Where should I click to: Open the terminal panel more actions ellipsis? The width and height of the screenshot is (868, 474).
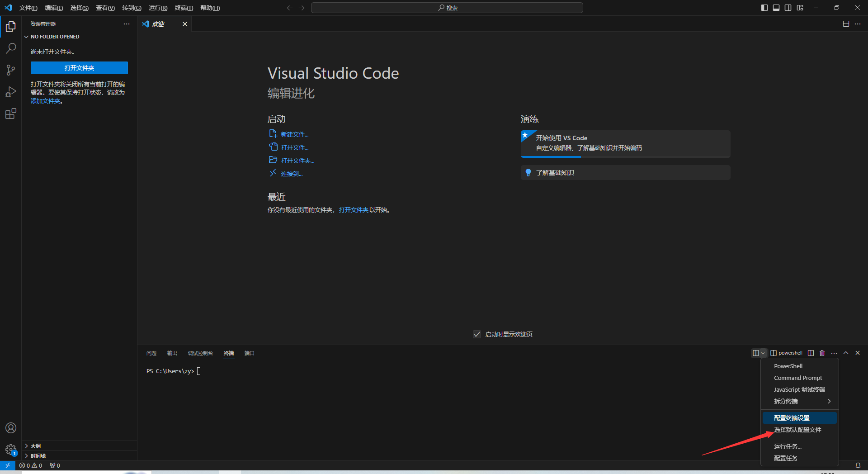pos(834,353)
